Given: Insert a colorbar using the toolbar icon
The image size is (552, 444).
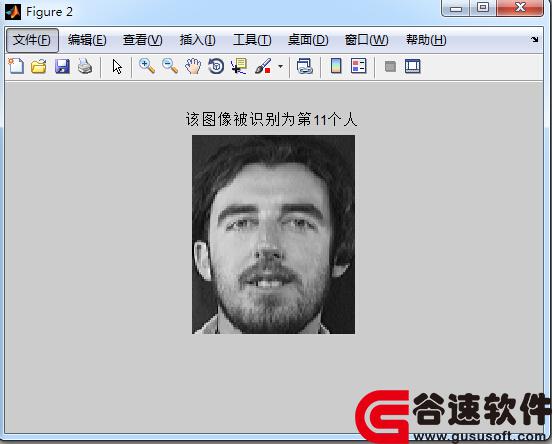Looking at the screenshot, I should pyautogui.click(x=336, y=66).
